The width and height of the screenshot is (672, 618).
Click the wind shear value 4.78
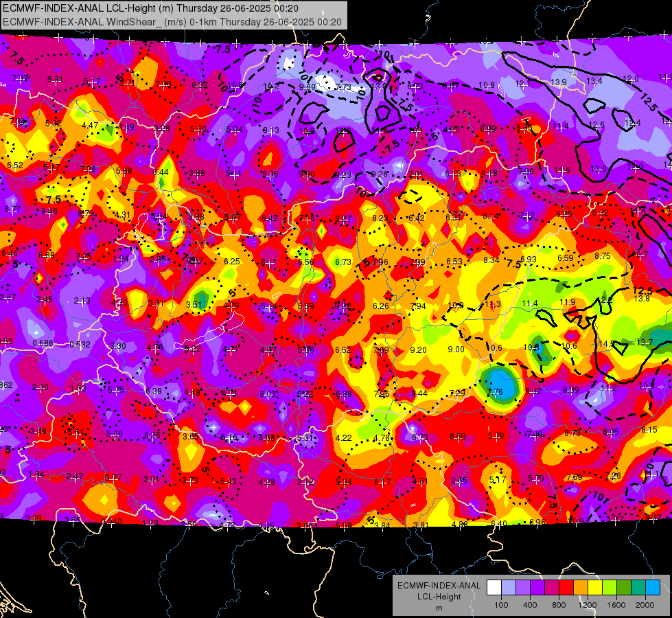tap(382, 438)
